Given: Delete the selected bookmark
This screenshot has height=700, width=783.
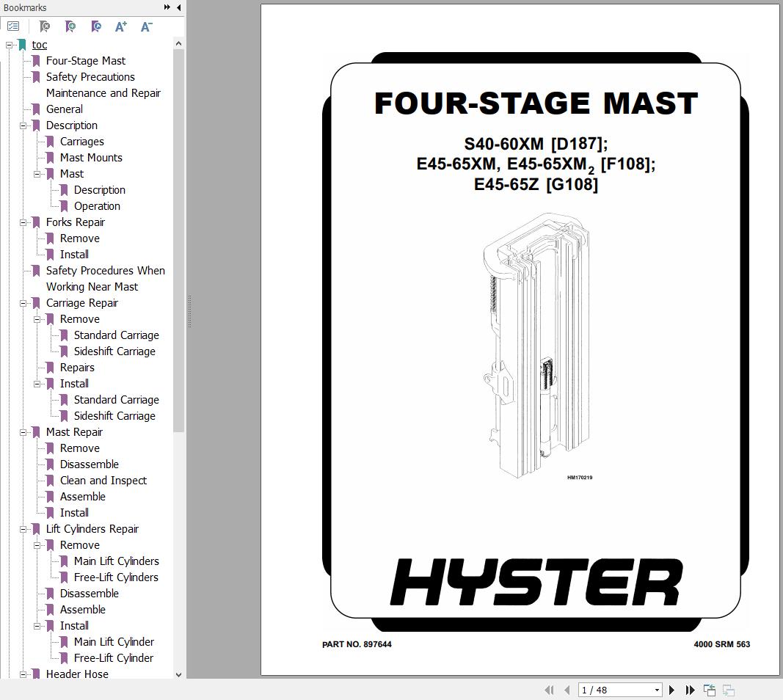Looking at the screenshot, I should tap(44, 26).
